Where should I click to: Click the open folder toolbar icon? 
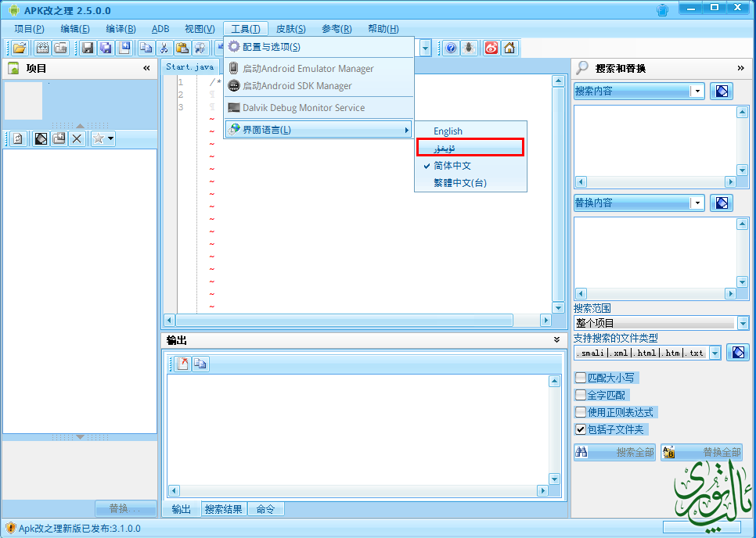[20, 48]
